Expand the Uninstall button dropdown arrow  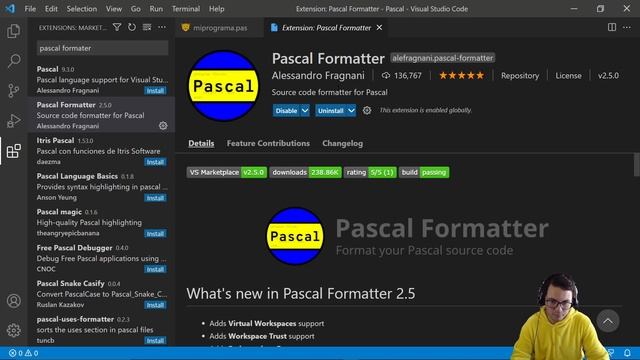coord(351,111)
